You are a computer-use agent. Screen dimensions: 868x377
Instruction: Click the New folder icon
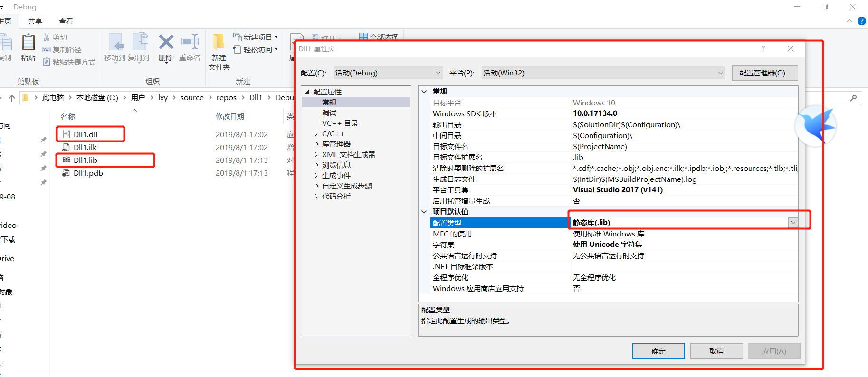(x=219, y=42)
